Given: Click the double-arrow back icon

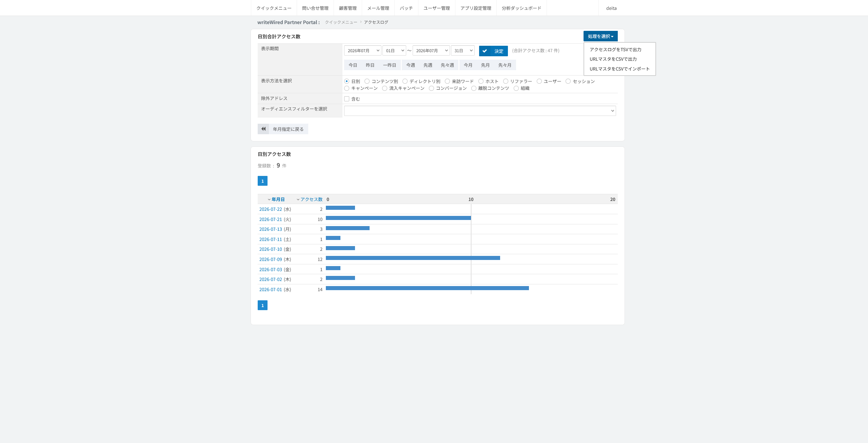Looking at the screenshot, I should pyautogui.click(x=263, y=129).
